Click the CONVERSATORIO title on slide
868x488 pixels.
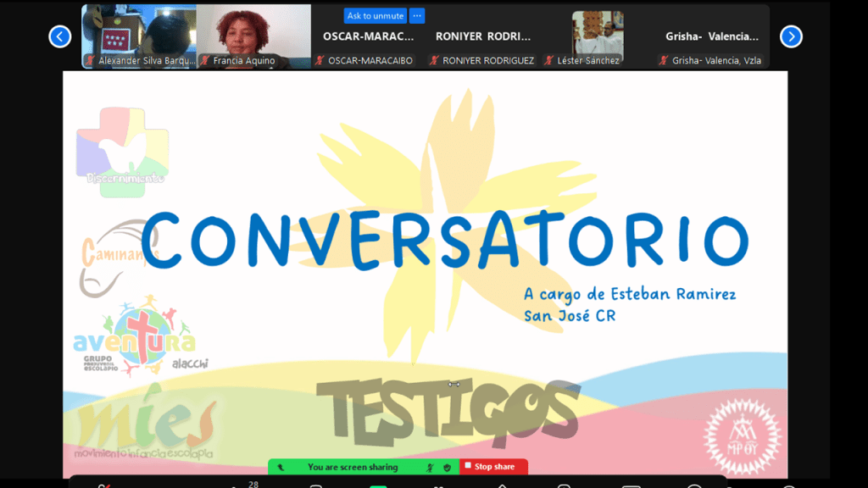pos(444,240)
